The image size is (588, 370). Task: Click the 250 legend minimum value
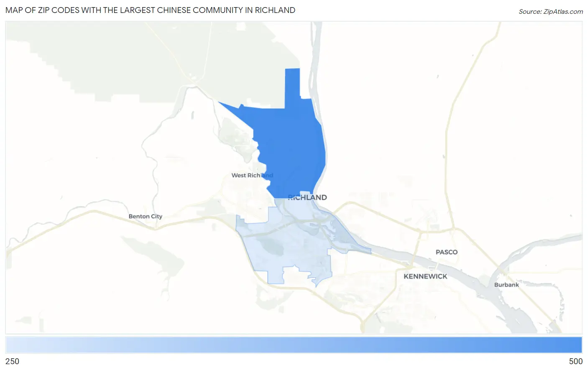pos(13,361)
